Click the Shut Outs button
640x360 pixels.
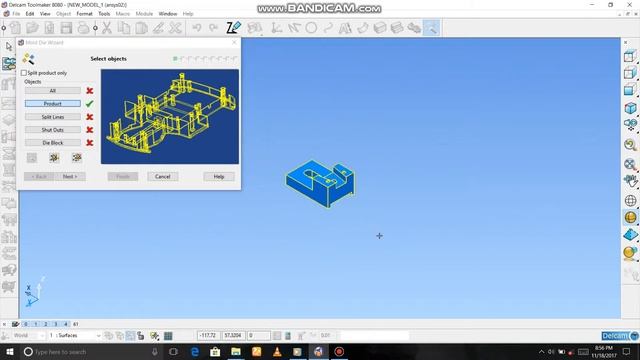point(53,130)
